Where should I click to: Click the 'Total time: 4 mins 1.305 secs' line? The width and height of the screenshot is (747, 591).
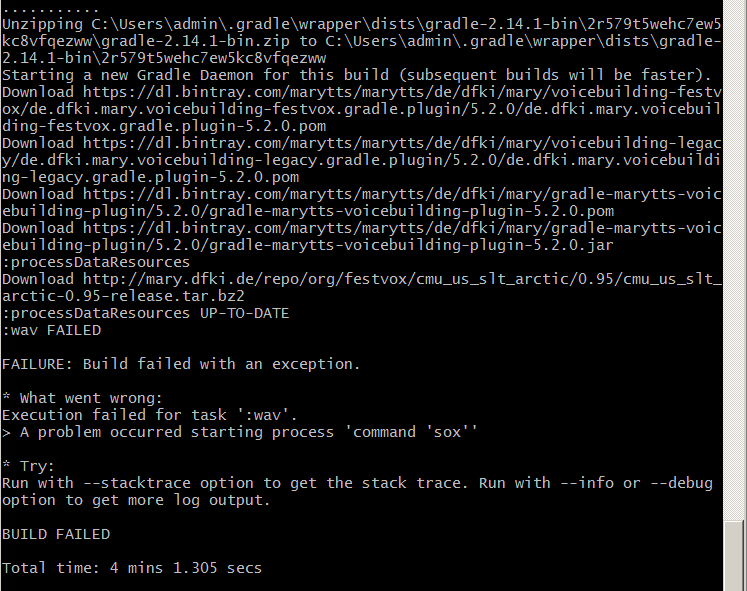point(132,568)
